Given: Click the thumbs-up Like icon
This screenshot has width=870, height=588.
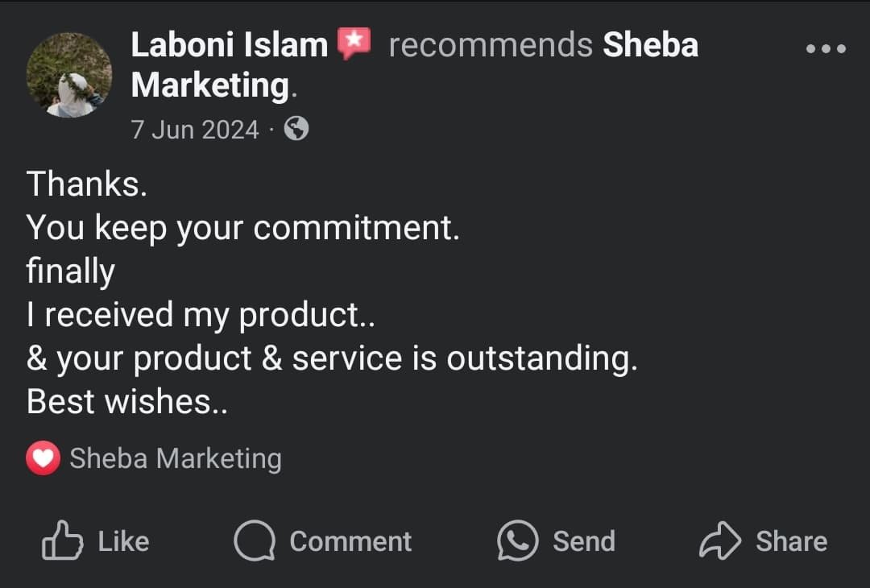Looking at the screenshot, I should pyautogui.click(x=62, y=540).
